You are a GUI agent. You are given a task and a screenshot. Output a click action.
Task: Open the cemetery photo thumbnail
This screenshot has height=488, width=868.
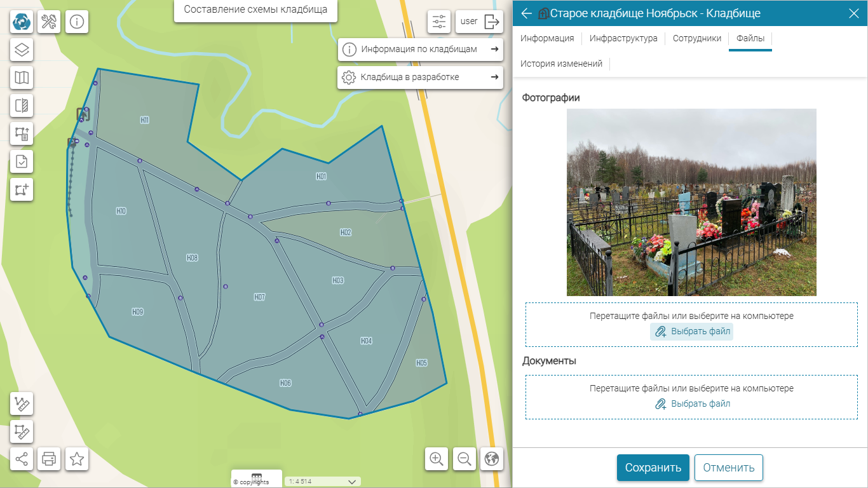(691, 202)
